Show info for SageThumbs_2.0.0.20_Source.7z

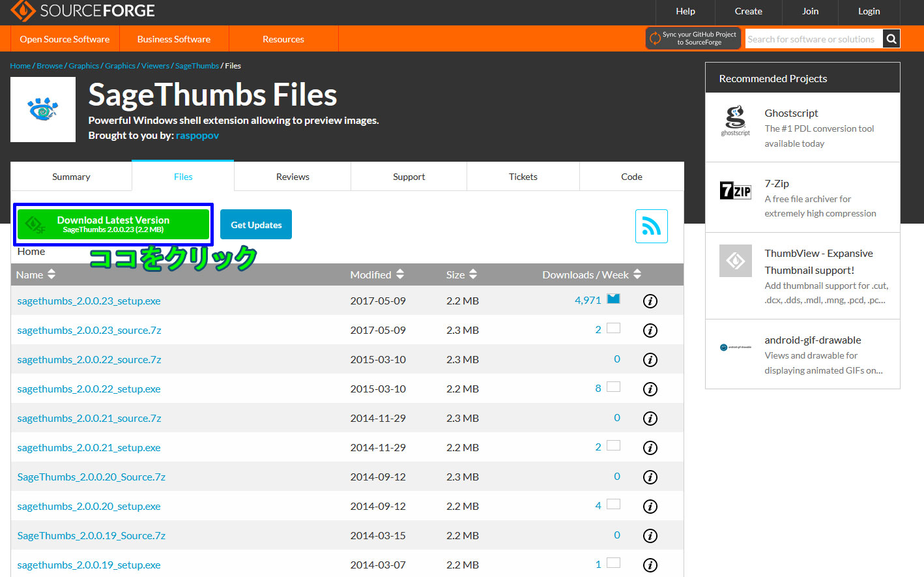[x=650, y=477]
